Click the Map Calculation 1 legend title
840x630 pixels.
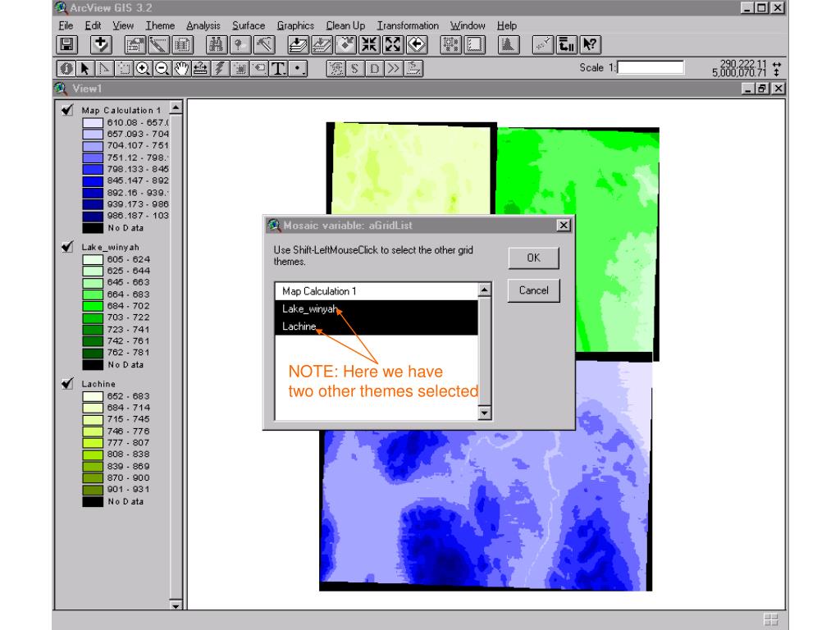tap(121, 111)
